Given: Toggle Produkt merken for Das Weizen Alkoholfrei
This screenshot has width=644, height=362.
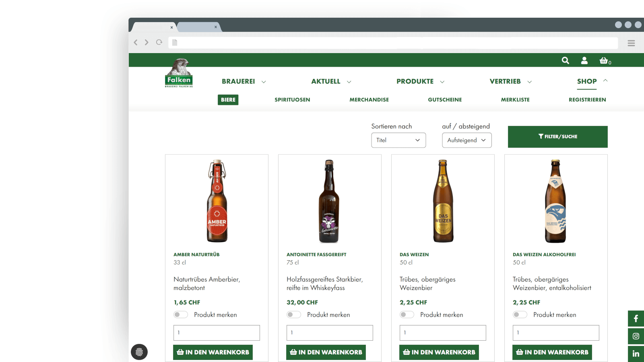Looking at the screenshot, I should 520,315.
